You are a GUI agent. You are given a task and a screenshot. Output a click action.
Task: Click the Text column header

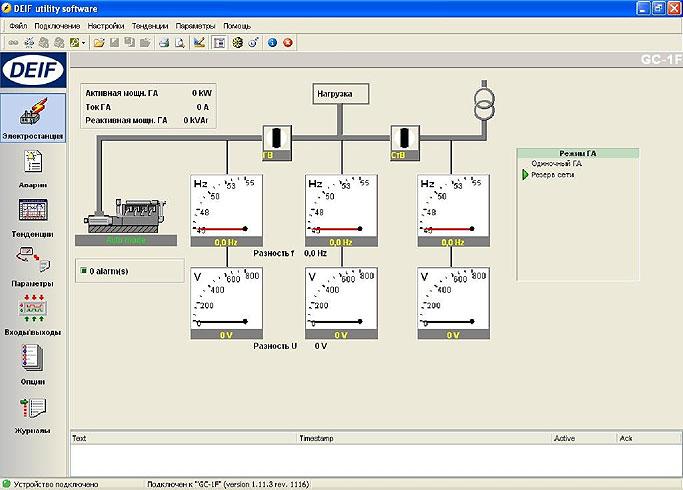click(183, 438)
